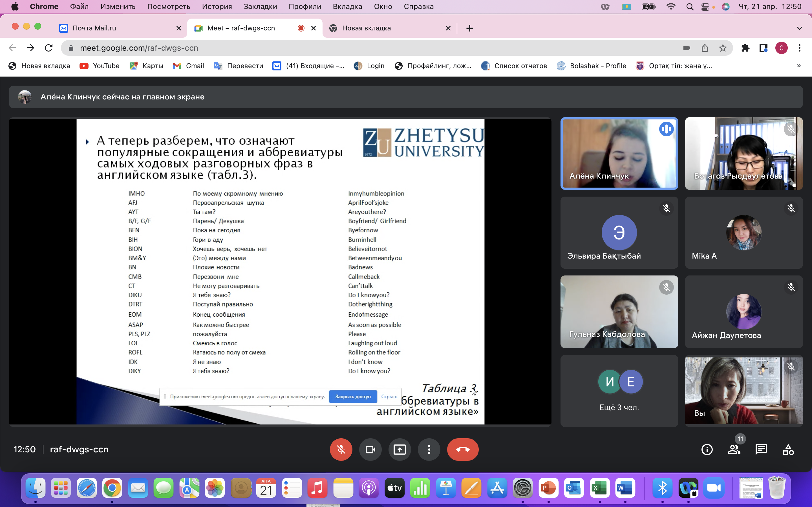
Task: Open the chat with everyone icon
Action: tap(761, 450)
